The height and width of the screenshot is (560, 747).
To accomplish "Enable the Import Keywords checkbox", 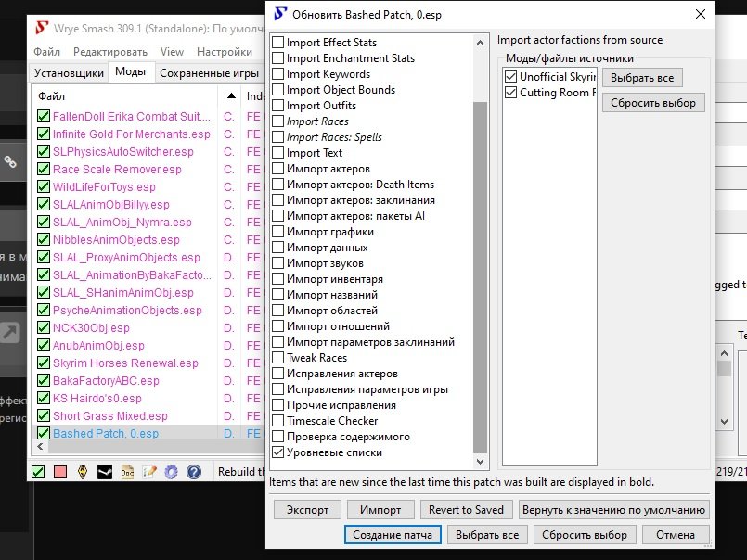I will (278, 74).
